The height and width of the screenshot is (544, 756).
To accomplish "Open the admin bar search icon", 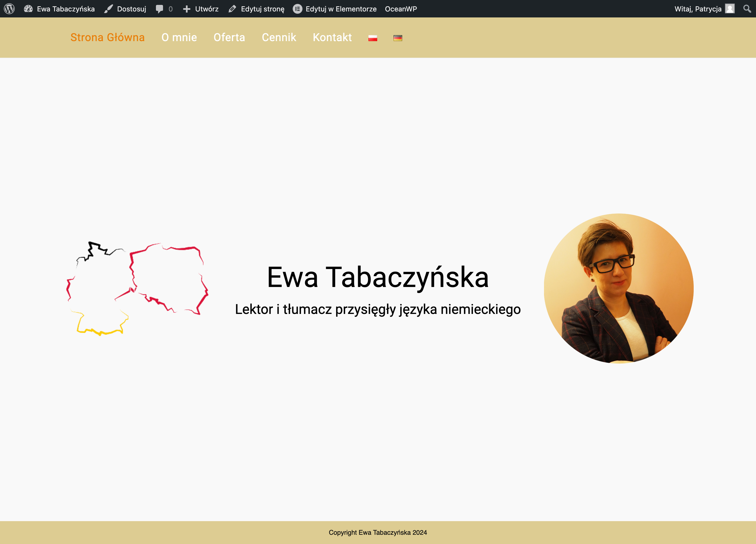I will click(747, 9).
